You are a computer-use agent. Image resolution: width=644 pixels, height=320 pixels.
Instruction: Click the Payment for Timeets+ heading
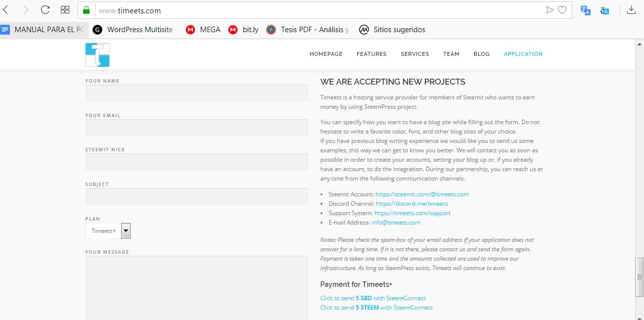click(x=356, y=284)
